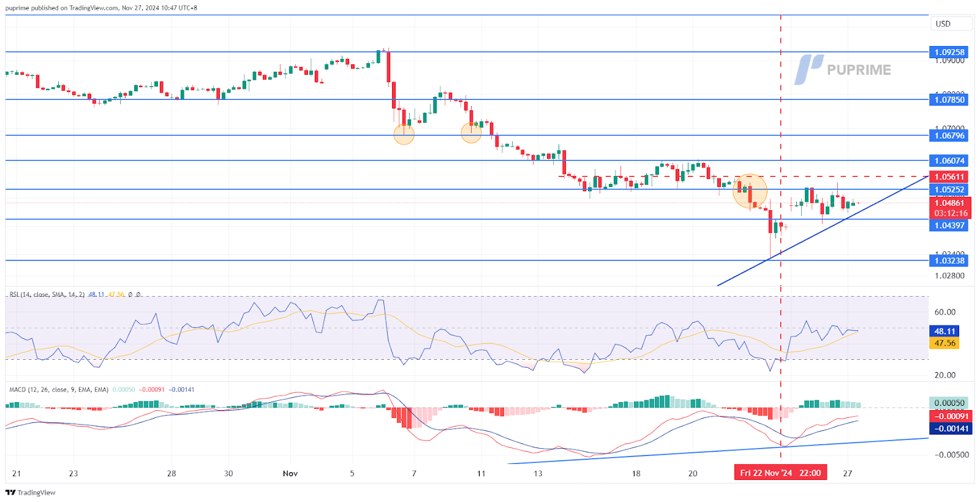Select the 1.06796 price level label
Screen dimensions: 980x502
point(949,135)
